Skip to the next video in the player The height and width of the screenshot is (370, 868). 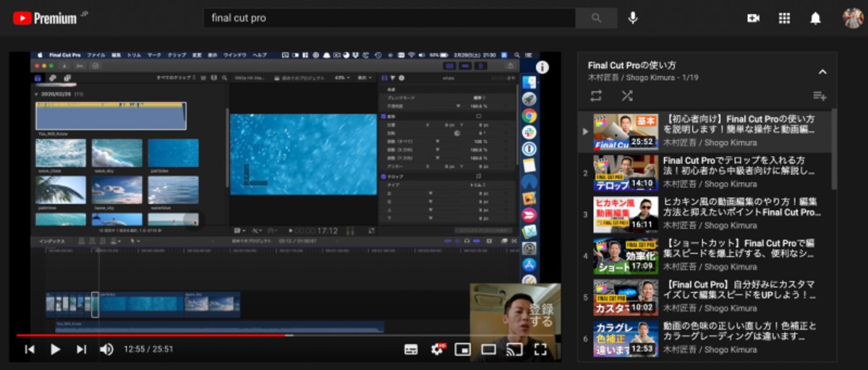[81, 350]
